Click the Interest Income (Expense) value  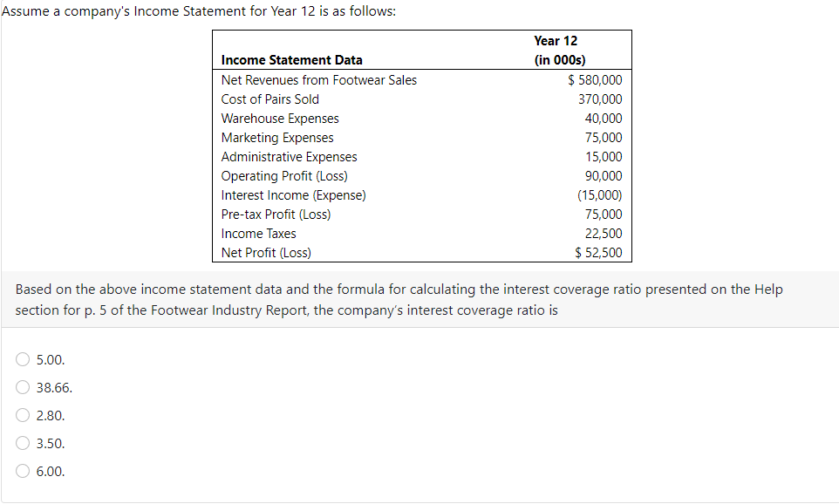point(599,194)
